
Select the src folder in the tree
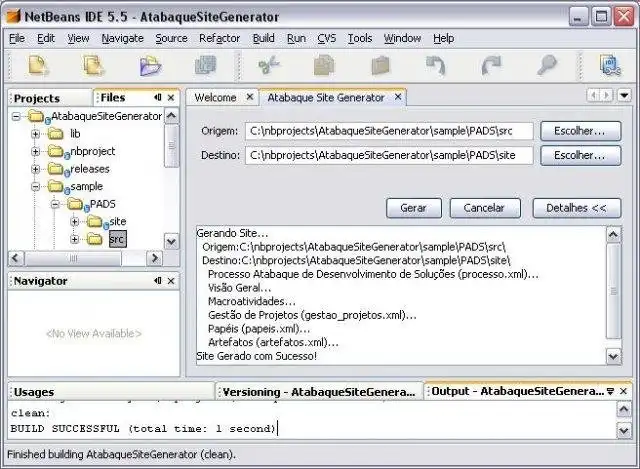tap(118, 239)
